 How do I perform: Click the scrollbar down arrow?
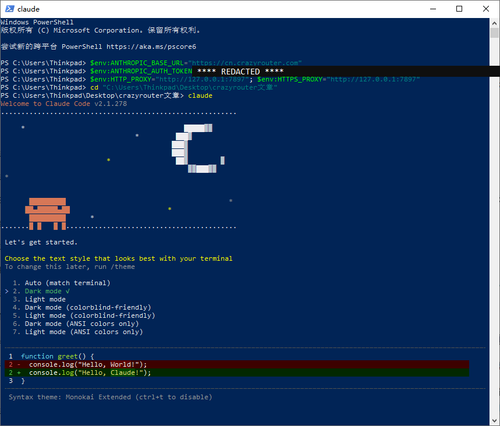point(494,420)
